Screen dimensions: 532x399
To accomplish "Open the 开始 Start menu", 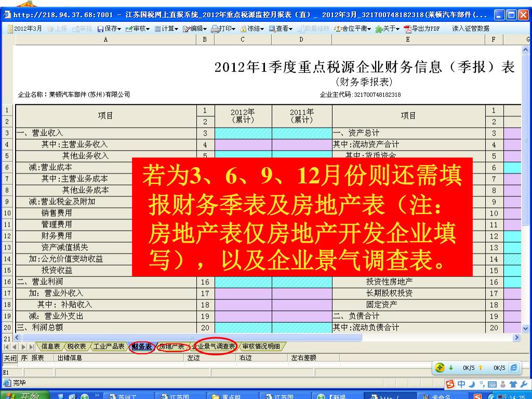I will click(24, 395).
